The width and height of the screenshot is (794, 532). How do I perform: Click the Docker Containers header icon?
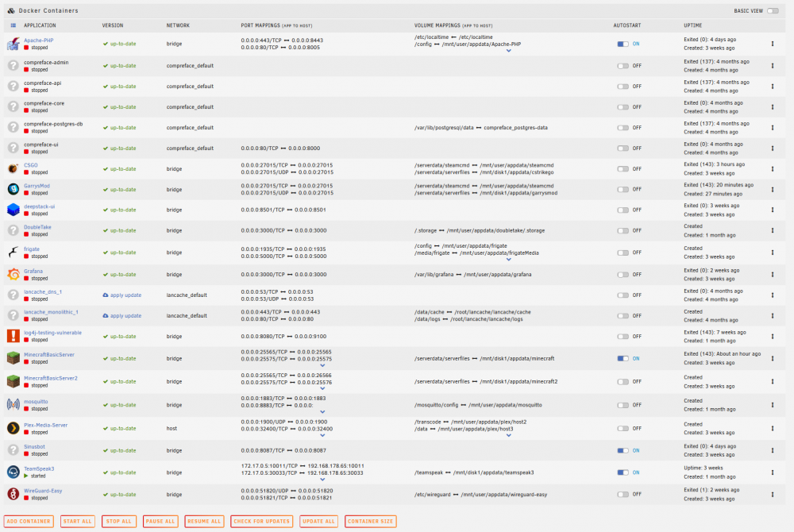[x=11, y=10]
